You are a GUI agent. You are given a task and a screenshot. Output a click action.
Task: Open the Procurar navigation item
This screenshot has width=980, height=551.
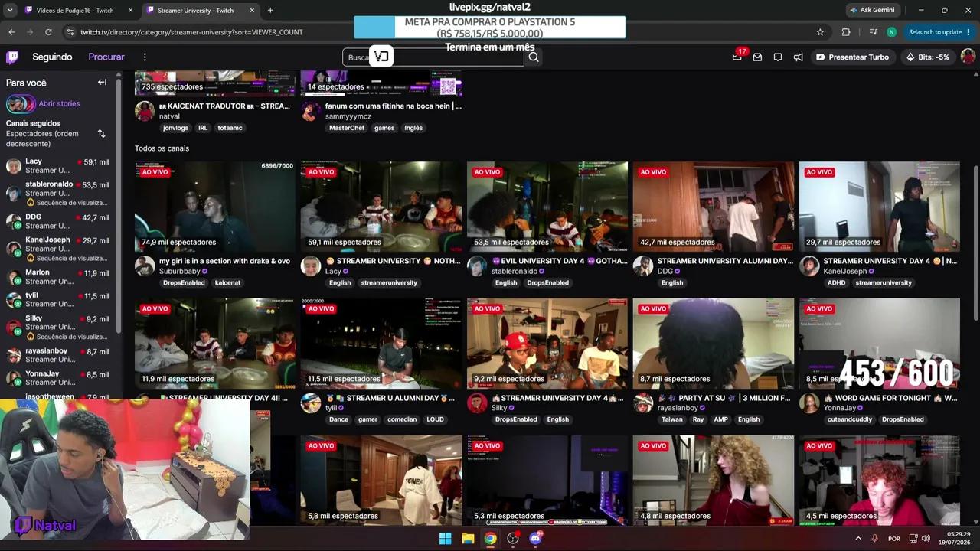coord(106,57)
